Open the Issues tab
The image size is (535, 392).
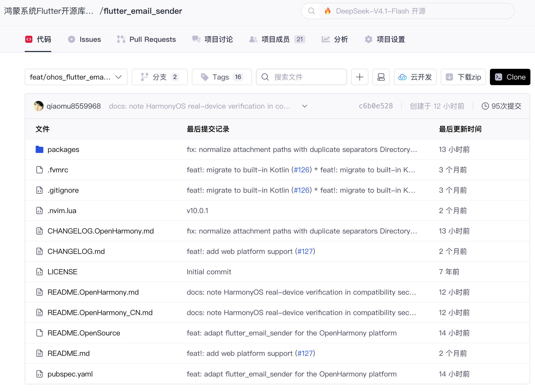click(84, 39)
